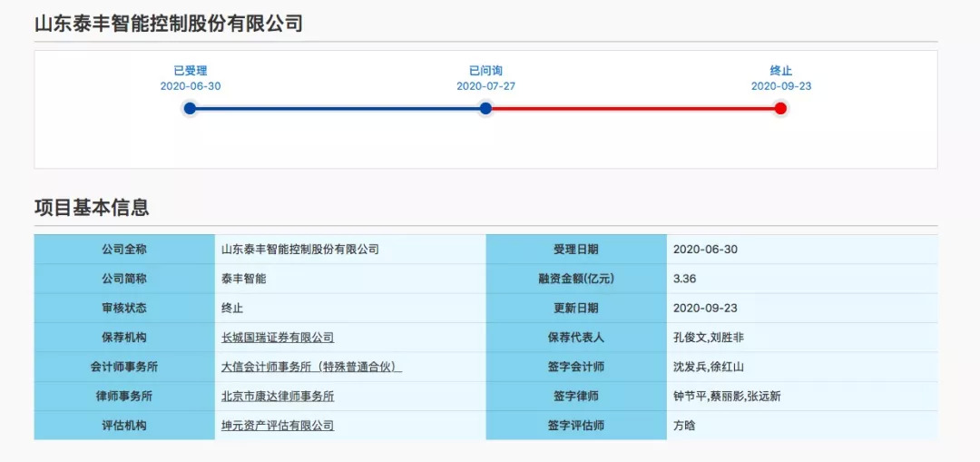Click the 受理日期 header cell
This screenshot has height=462, width=980.
pos(576,250)
